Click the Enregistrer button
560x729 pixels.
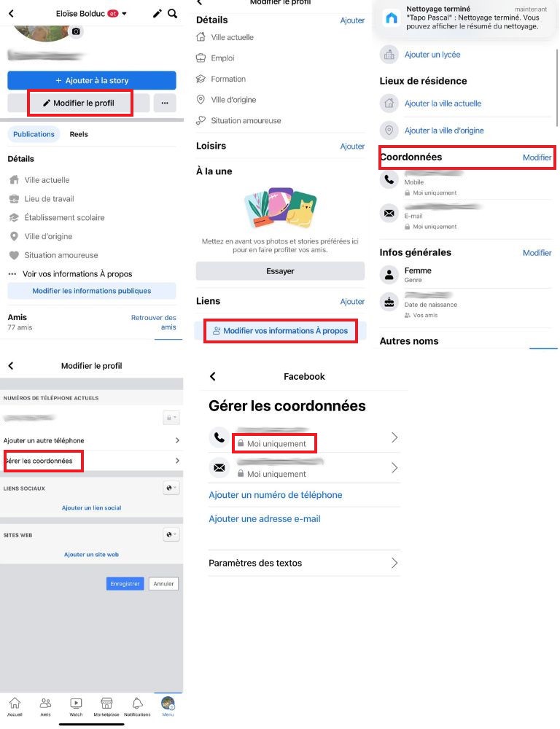pos(125,583)
